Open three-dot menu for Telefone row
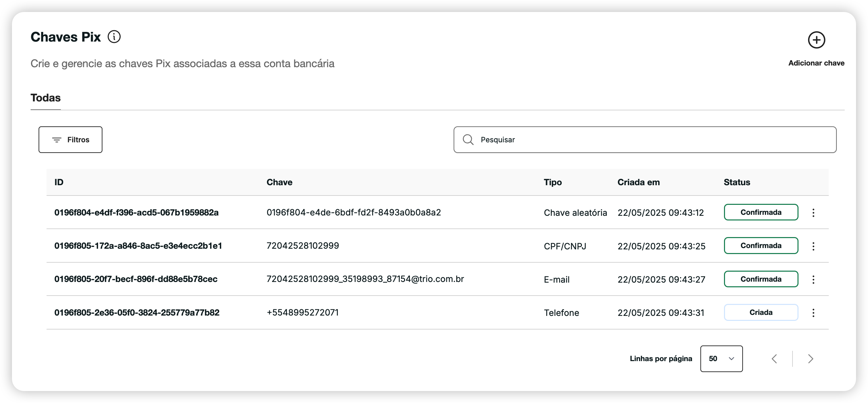 tap(813, 313)
